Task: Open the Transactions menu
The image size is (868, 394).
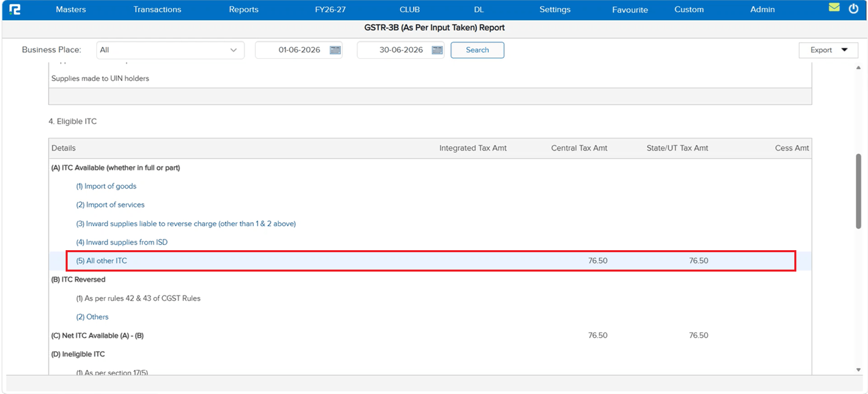Action: click(x=157, y=9)
